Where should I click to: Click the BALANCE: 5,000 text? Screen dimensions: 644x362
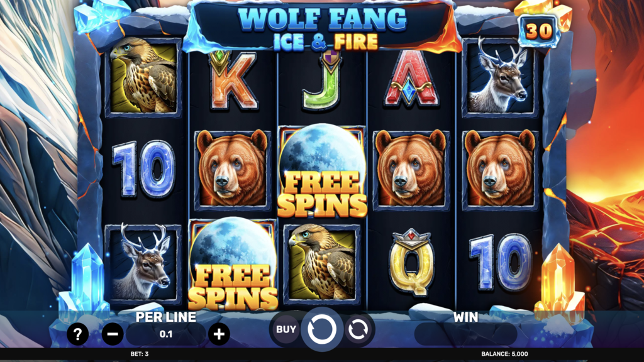click(504, 354)
